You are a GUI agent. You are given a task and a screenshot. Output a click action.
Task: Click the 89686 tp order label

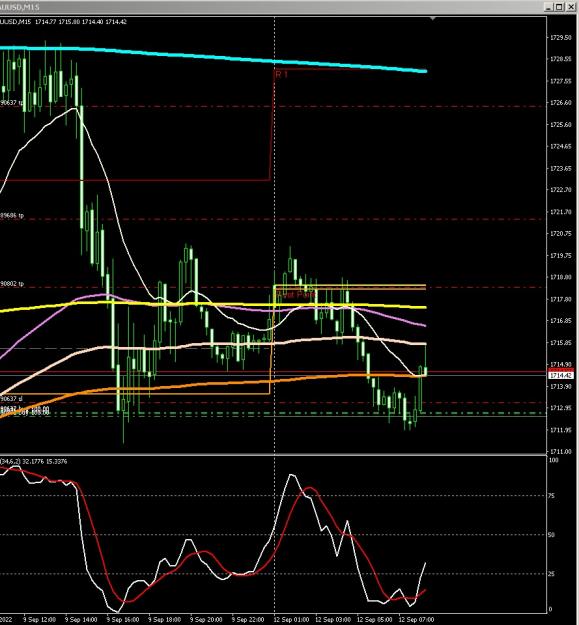(12, 216)
